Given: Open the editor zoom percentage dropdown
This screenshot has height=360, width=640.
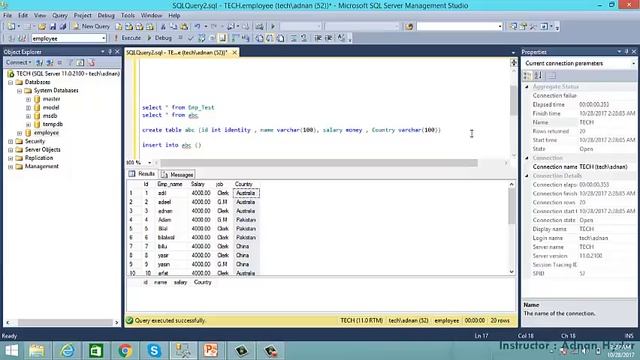Looking at the screenshot, I should click(149, 162).
